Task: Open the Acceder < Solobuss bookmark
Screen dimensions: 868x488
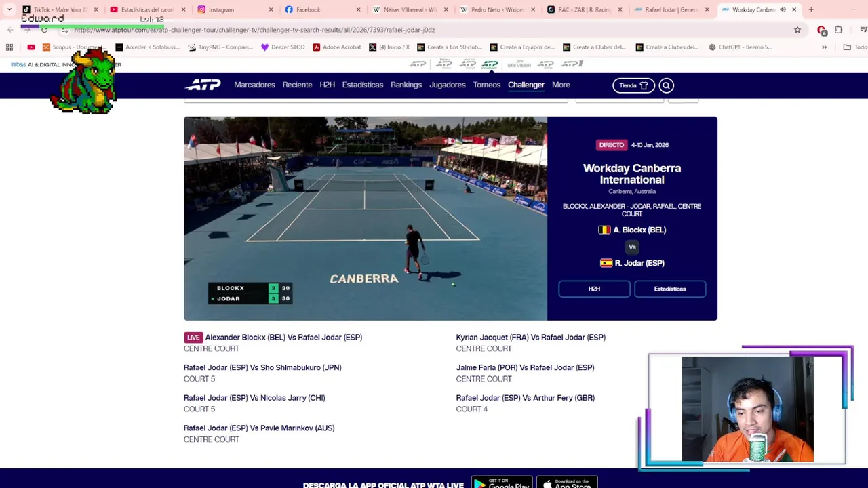Action: [147, 47]
